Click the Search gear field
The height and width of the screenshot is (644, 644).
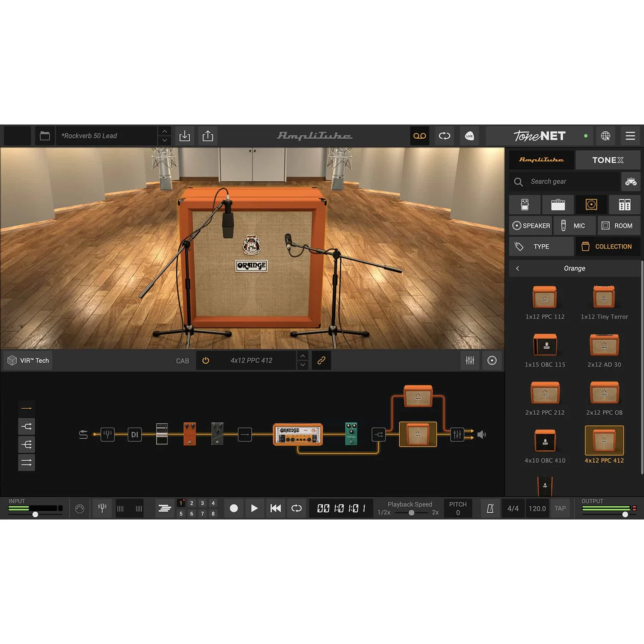[x=565, y=182]
